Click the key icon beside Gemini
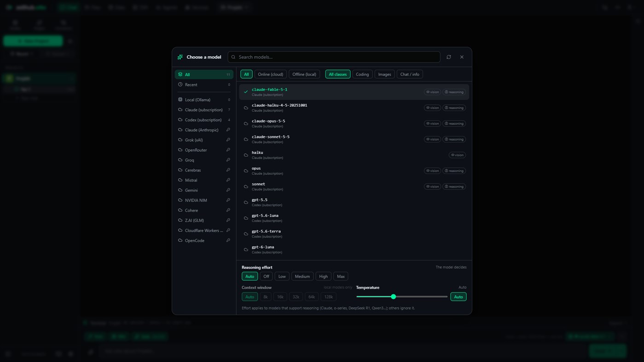This screenshot has height=362, width=644. 228,190
